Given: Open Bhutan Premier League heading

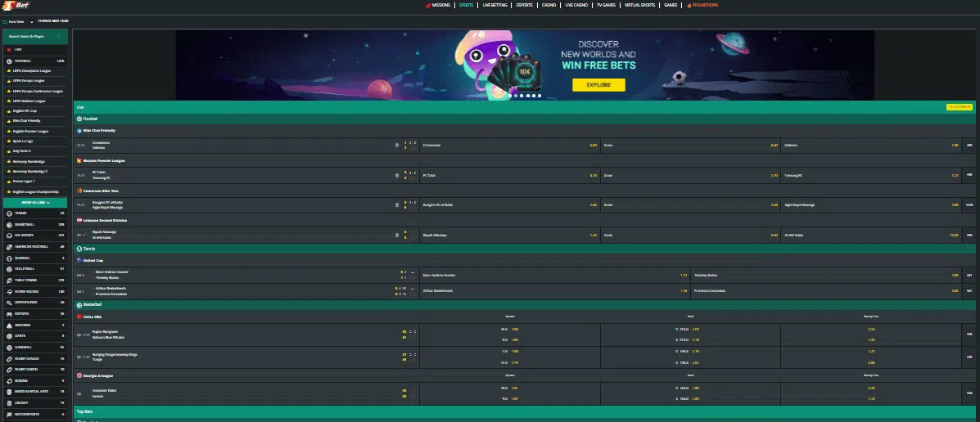Looking at the screenshot, I should pyautogui.click(x=104, y=160).
